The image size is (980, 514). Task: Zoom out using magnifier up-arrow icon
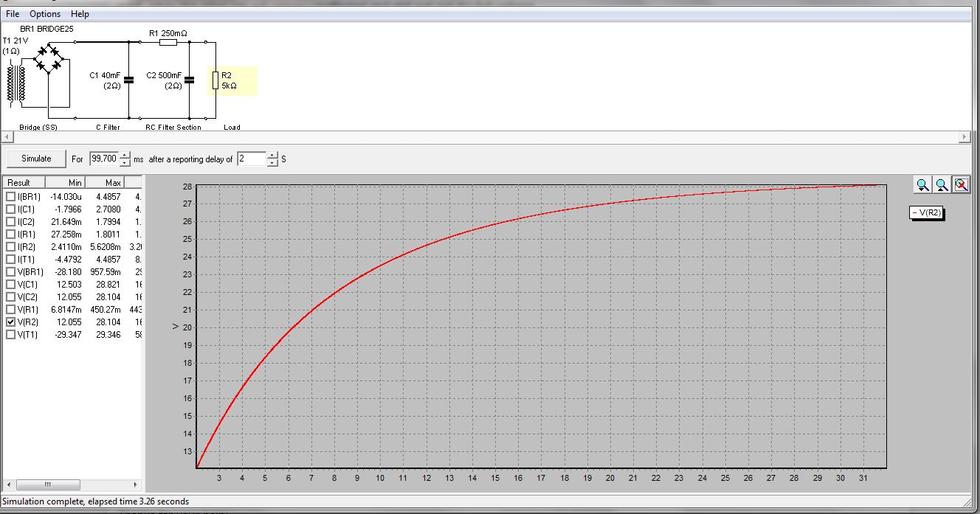(942, 185)
